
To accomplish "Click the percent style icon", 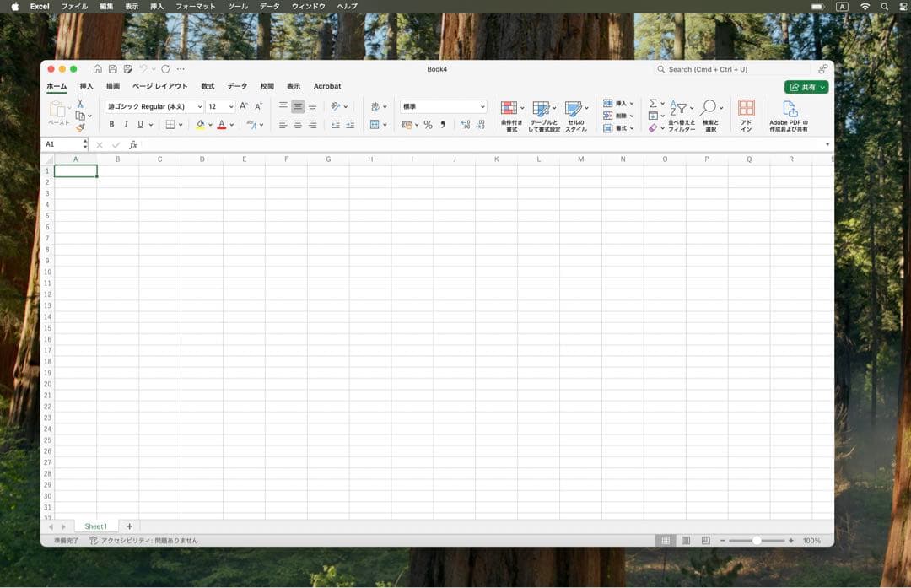I will 428,125.
